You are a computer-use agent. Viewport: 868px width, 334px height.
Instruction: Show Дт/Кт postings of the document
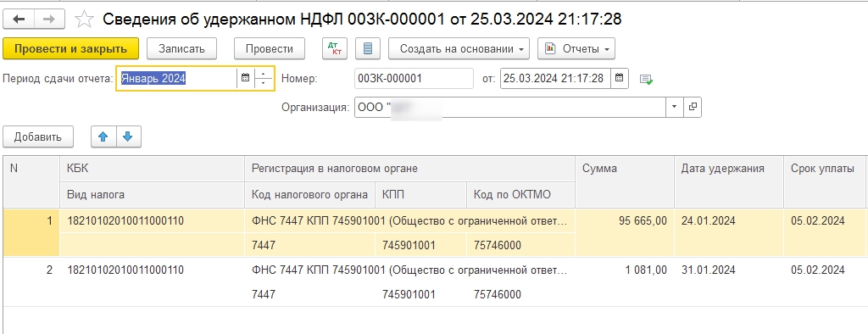click(334, 48)
